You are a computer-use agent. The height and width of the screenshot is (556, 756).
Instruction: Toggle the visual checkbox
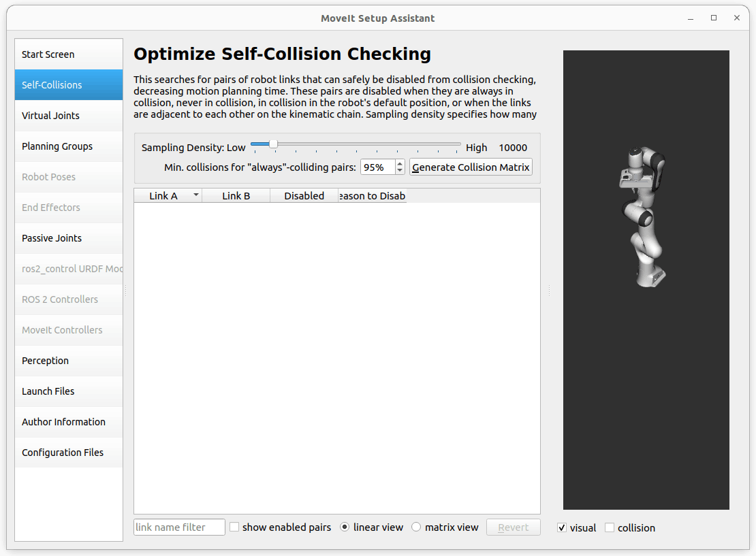562,527
